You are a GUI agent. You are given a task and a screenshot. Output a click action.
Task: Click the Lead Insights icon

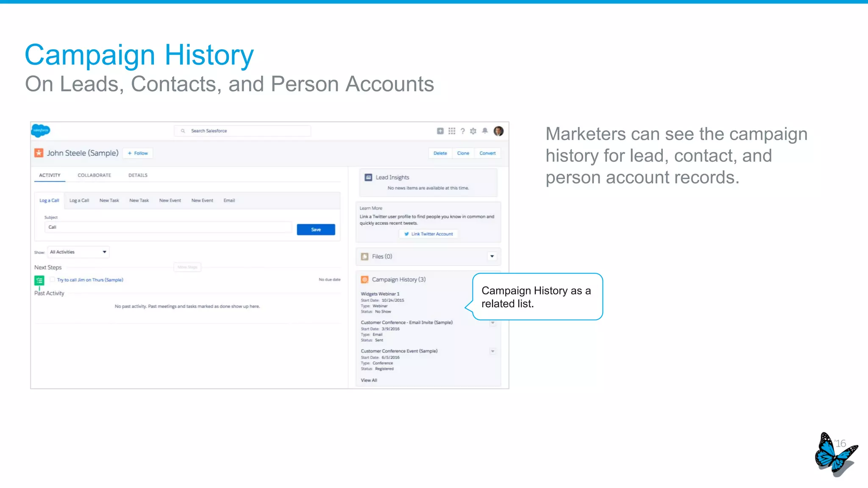(x=368, y=177)
